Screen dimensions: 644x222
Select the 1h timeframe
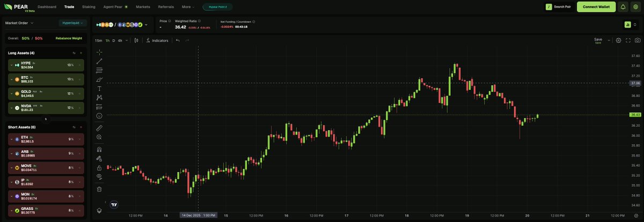pyautogui.click(x=107, y=40)
